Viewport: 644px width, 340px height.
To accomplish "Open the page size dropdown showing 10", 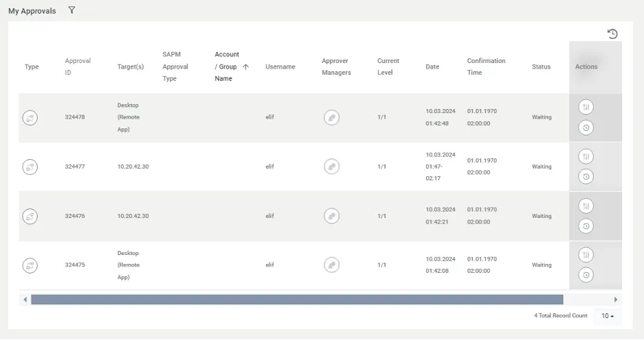I will (608, 316).
